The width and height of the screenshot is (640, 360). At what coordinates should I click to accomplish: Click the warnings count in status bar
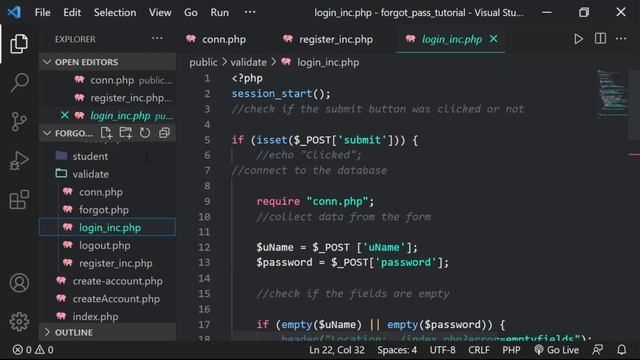[44, 350]
